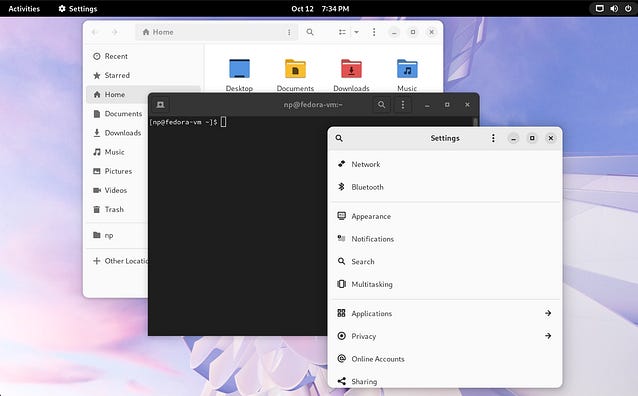Click the Bluetooth icon in Settings
This screenshot has width=638, height=396.
point(341,186)
